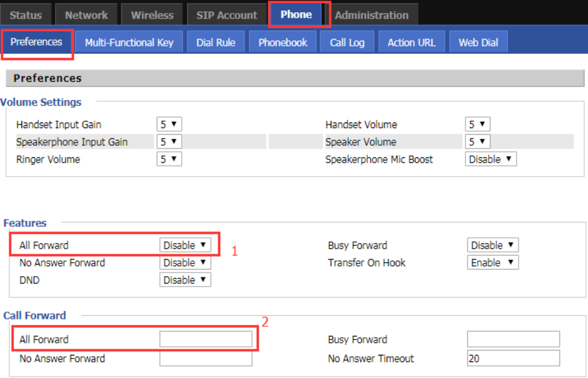Open the Status tab
588x378 pixels.
26,15
